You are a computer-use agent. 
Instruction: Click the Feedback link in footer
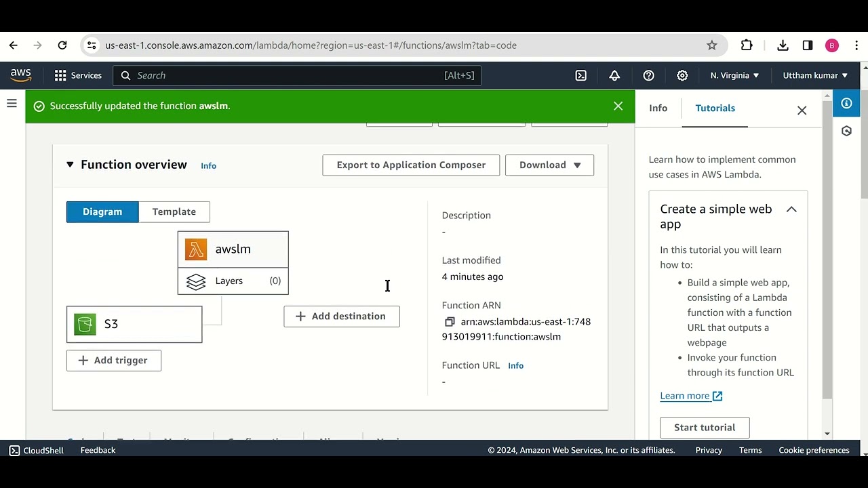(x=98, y=450)
